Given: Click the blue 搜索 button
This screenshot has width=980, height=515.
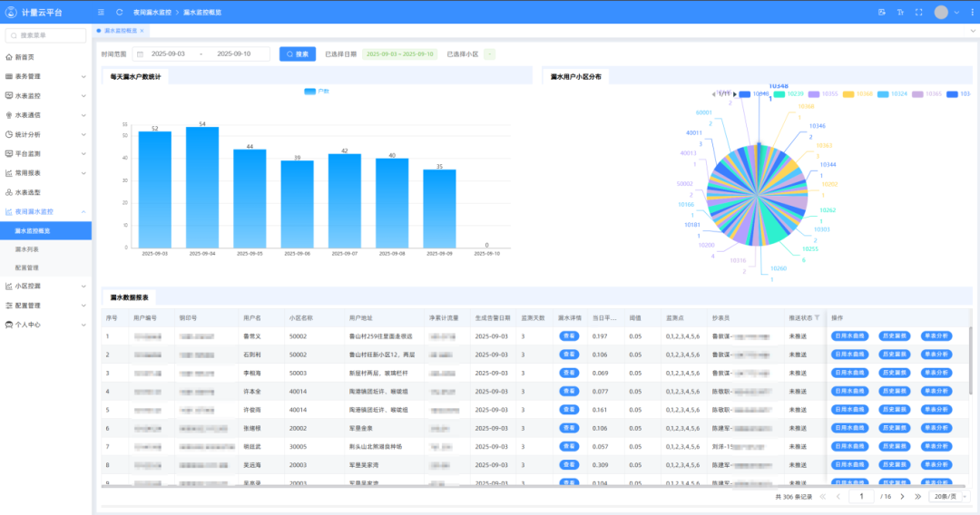Looking at the screenshot, I should coord(298,54).
